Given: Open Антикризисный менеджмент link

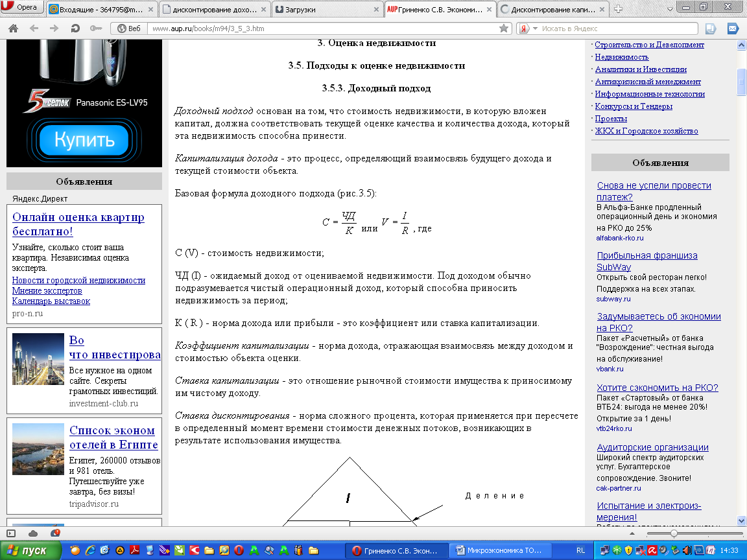Looking at the screenshot, I should [648, 82].
